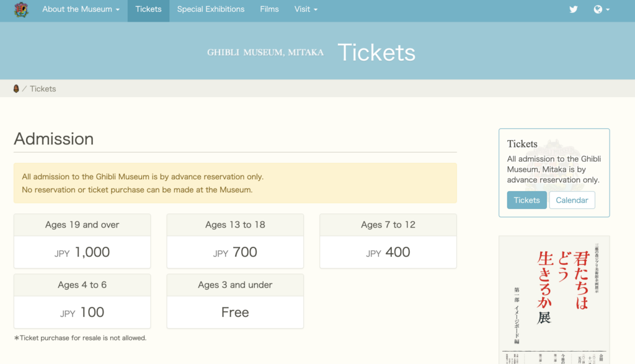Screen dimensions: 635x364
Task: Click the resale disclaimer text below prices
Action: click(x=80, y=338)
